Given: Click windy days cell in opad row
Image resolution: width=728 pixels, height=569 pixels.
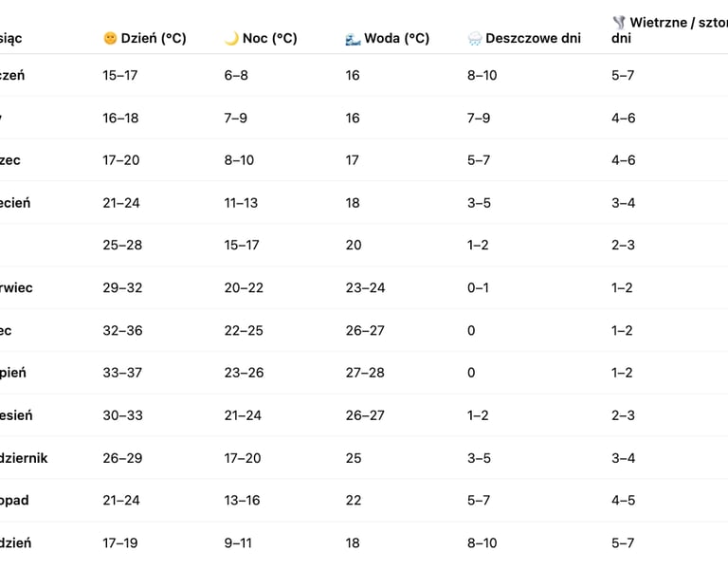Looking at the screenshot, I should (623, 500).
